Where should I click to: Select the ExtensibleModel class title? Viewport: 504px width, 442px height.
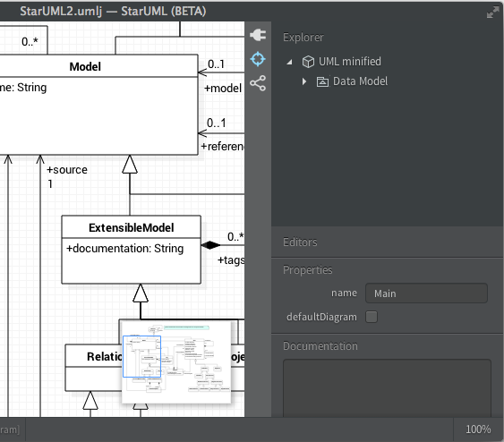click(131, 228)
